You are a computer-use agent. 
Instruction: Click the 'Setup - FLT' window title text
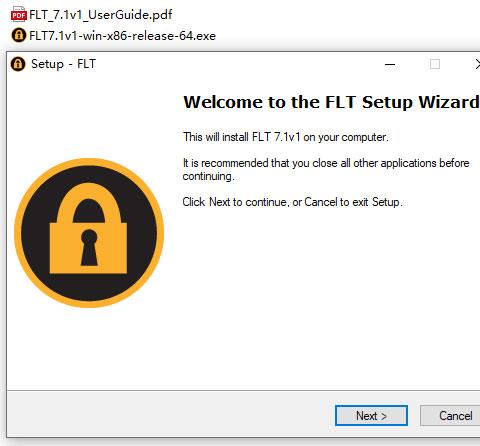coord(63,64)
